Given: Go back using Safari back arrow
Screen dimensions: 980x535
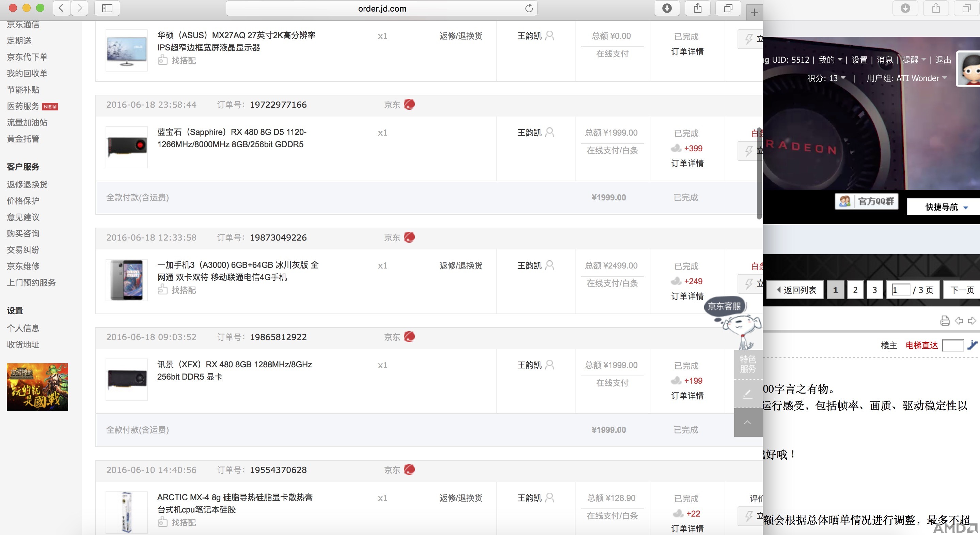Looking at the screenshot, I should click(x=62, y=8).
